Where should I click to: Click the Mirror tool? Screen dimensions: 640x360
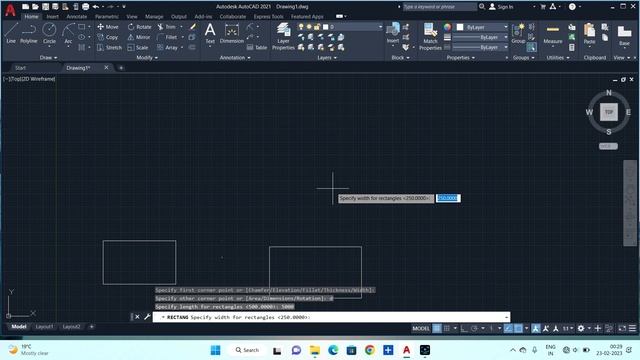point(139,37)
